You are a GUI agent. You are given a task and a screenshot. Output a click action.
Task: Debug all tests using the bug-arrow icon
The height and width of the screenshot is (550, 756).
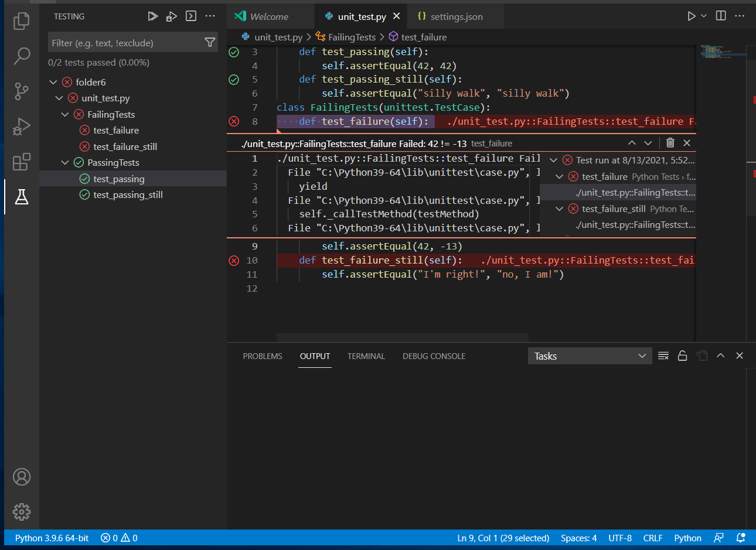point(172,16)
